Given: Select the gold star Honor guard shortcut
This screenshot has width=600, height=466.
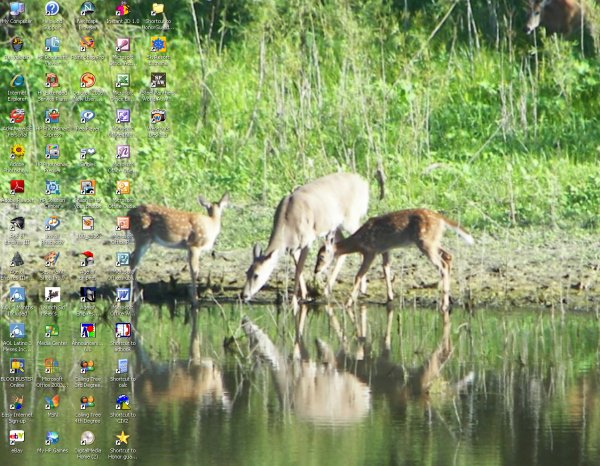Looking at the screenshot, I should (122, 438).
